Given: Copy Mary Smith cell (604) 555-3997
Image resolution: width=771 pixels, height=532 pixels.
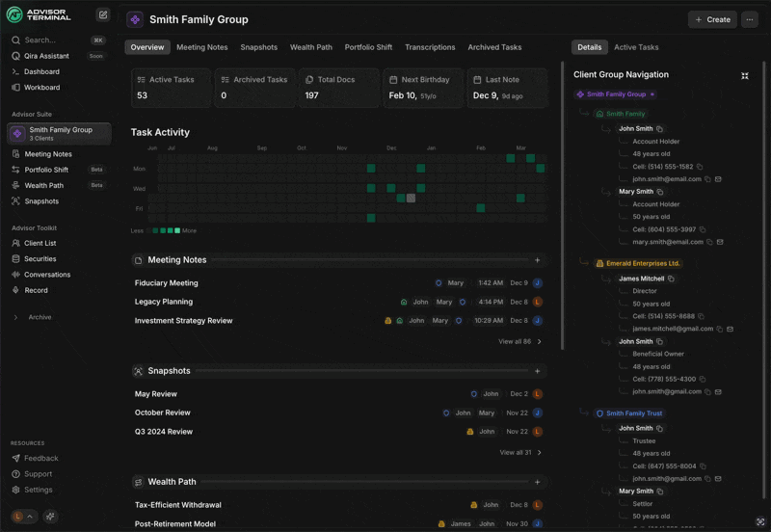Looking at the screenshot, I should 703,229.
